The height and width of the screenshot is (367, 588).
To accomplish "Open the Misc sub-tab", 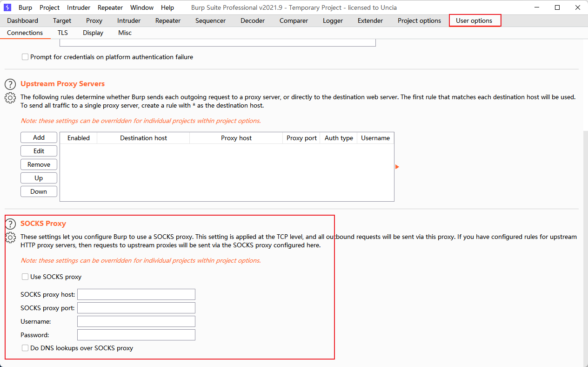I will pos(125,33).
